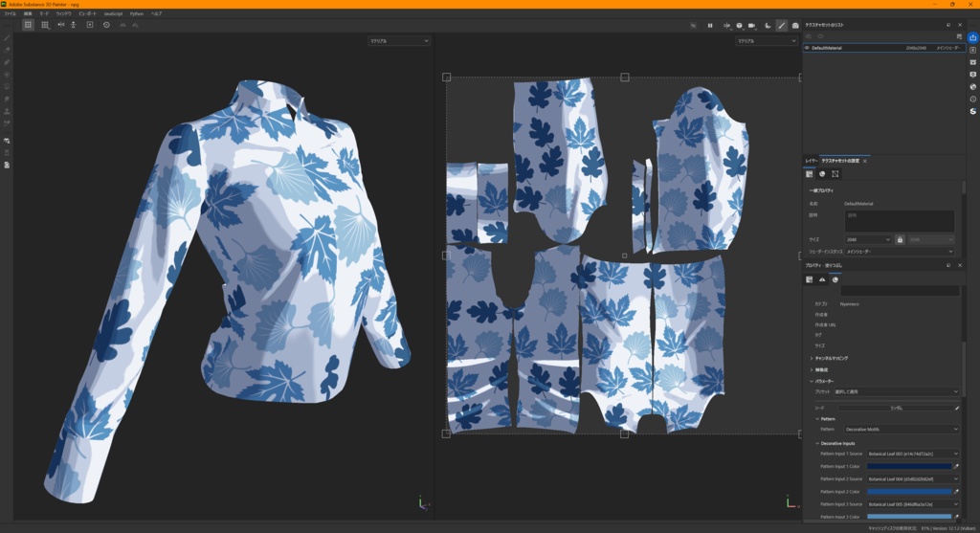Image resolution: width=980 pixels, height=533 pixels.
Task: Click the ランダム seed button
Action: [x=896, y=408]
